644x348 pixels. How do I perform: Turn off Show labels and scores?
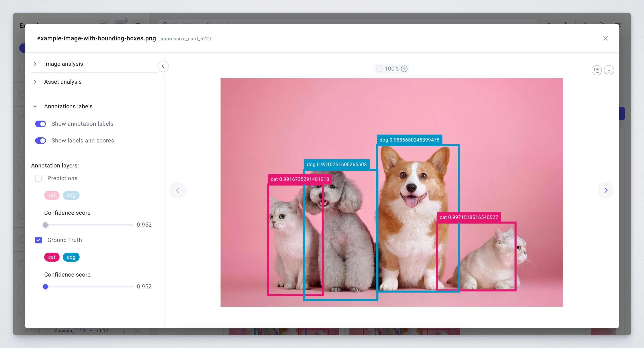click(x=40, y=140)
